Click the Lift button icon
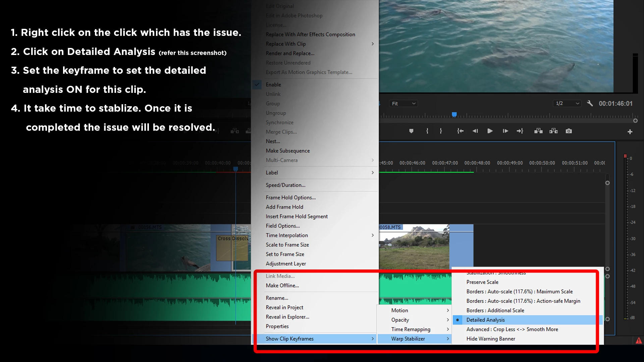Viewport: 644px width, 362px height. tap(538, 131)
